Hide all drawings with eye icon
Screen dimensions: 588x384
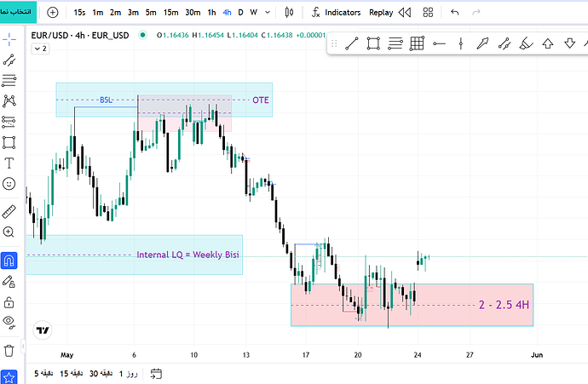pyautogui.click(x=9, y=322)
